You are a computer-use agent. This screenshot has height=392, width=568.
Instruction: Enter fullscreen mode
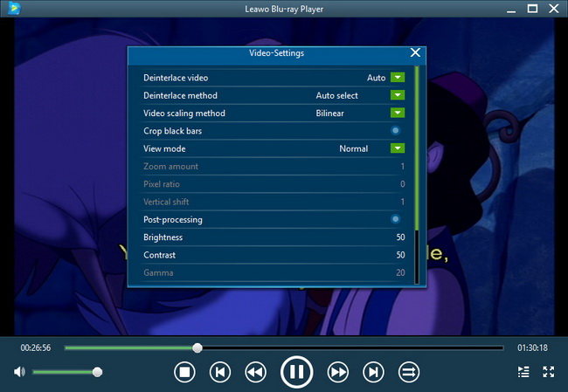coord(549,372)
